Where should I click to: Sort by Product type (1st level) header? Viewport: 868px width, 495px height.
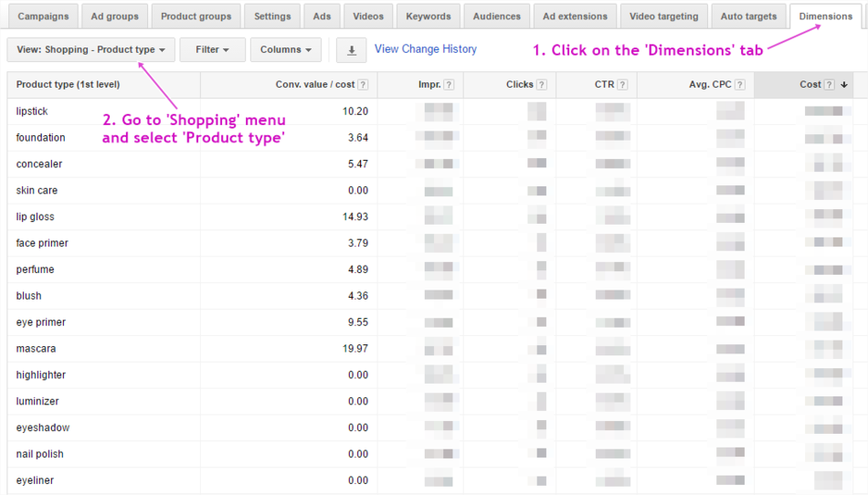tap(68, 85)
